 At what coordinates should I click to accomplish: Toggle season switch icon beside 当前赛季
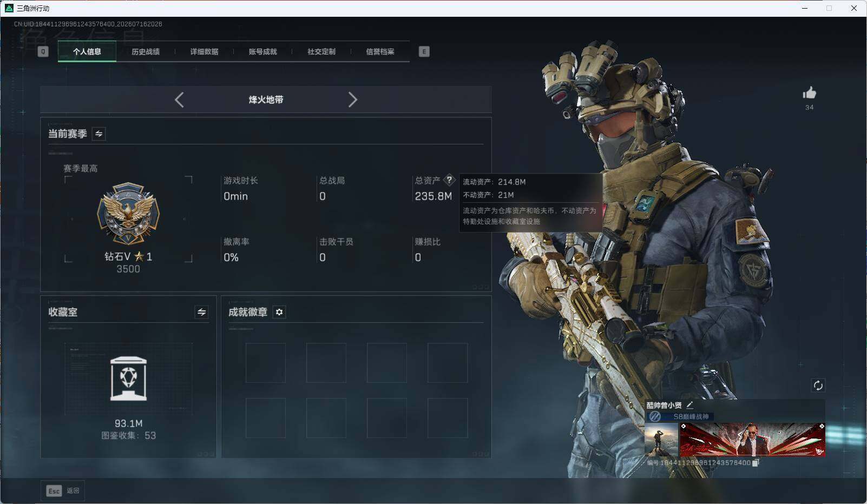pyautogui.click(x=98, y=134)
